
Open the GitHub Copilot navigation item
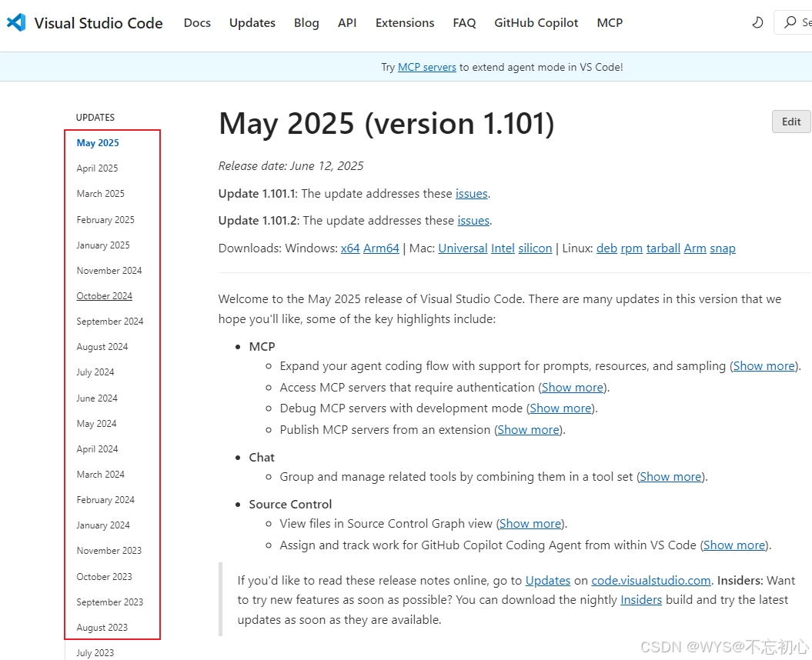536,23
